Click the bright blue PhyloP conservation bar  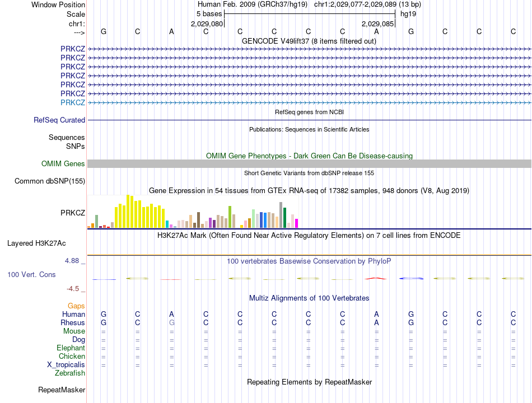point(411,279)
